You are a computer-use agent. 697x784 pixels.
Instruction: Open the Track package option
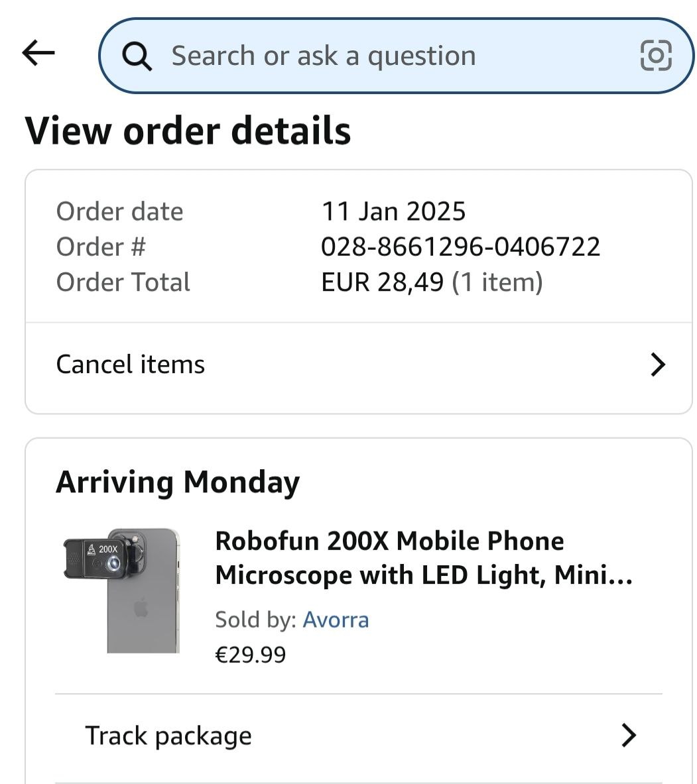coord(168,736)
